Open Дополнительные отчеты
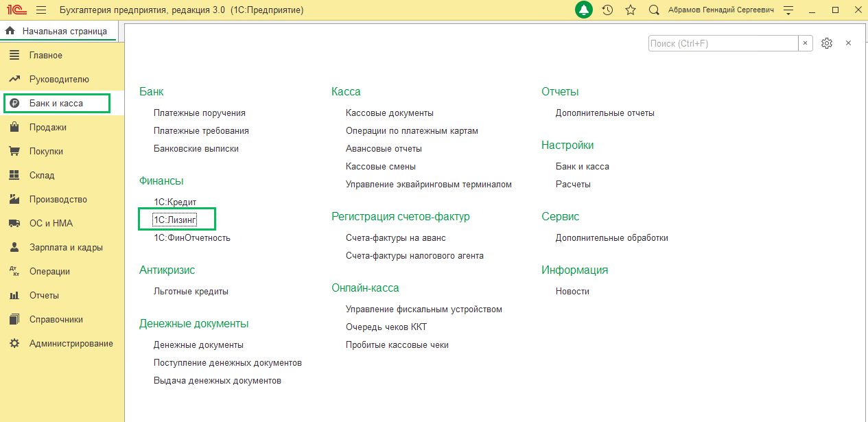868x422 pixels. coord(605,113)
